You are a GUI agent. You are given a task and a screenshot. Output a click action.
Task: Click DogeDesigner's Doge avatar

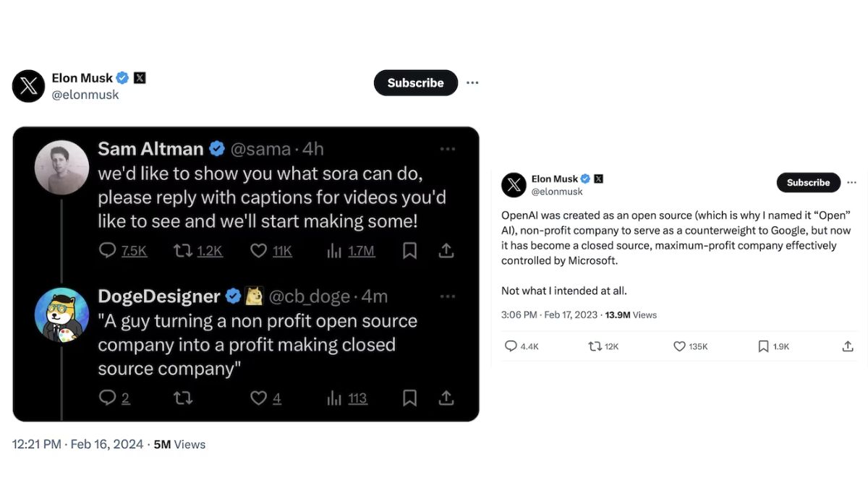tap(61, 314)
